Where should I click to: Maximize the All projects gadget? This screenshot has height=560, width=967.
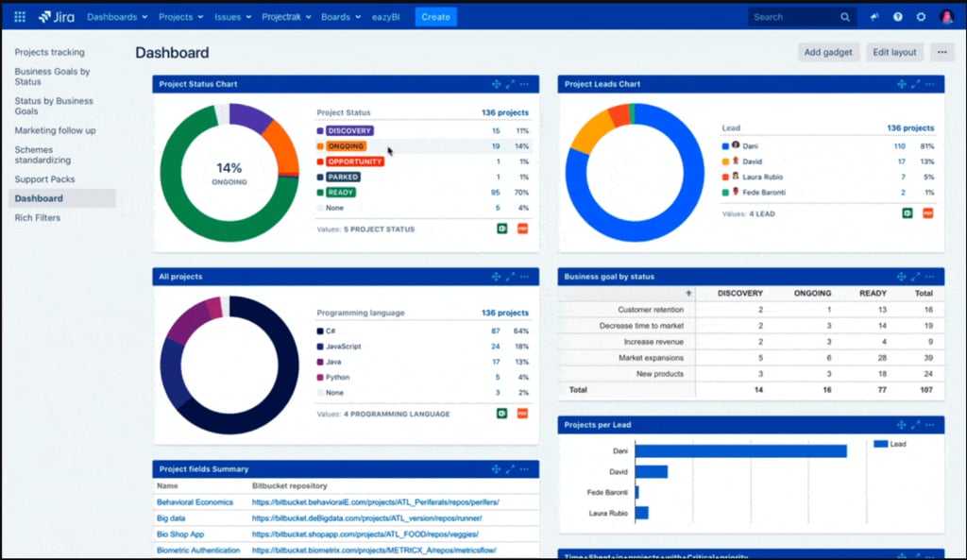click(x=511, y=277)
